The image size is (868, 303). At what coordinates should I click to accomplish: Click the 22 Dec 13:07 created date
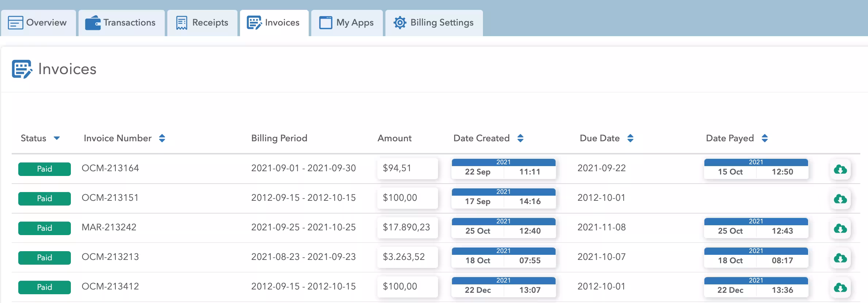pyautogui.click(x=503, y=286)
